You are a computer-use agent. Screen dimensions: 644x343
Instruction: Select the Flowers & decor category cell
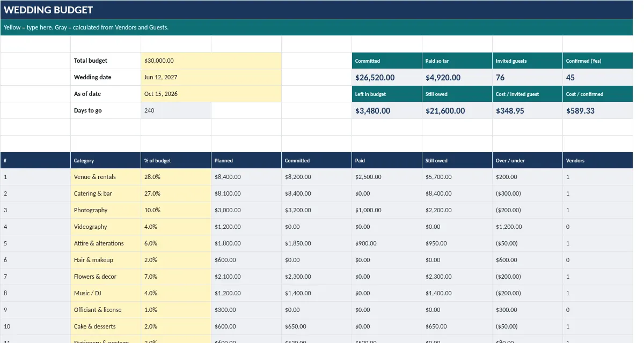(x=106, y=277)
